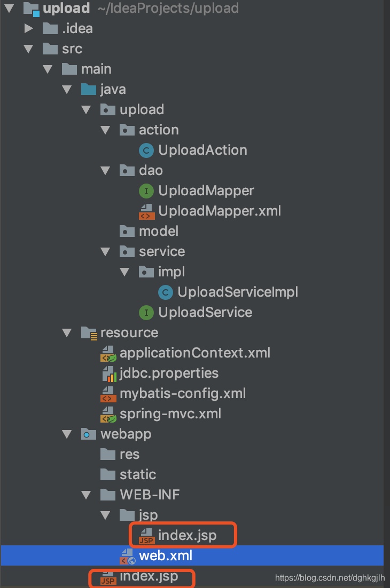390x588 pixels.
Task: Collapse the impl package arrow
Action: tap(124, 272)
